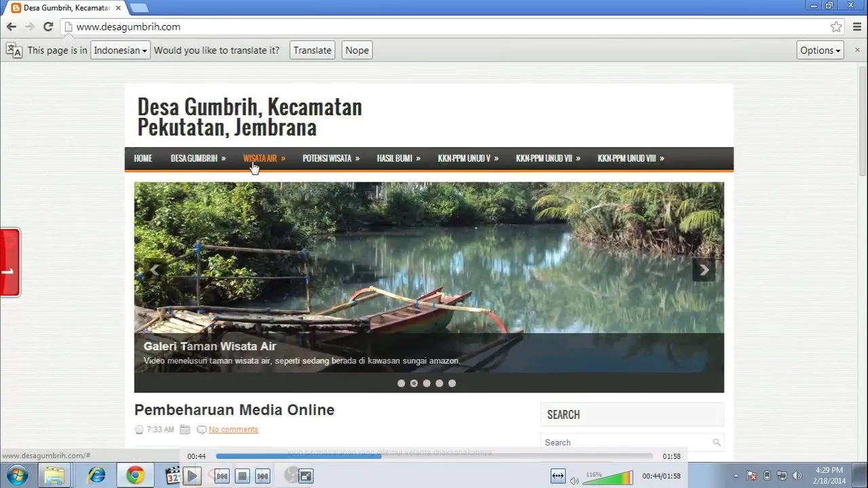Click the Action Center flag icon
This screenshot has width=868, height=488.
tap(751, 476)
